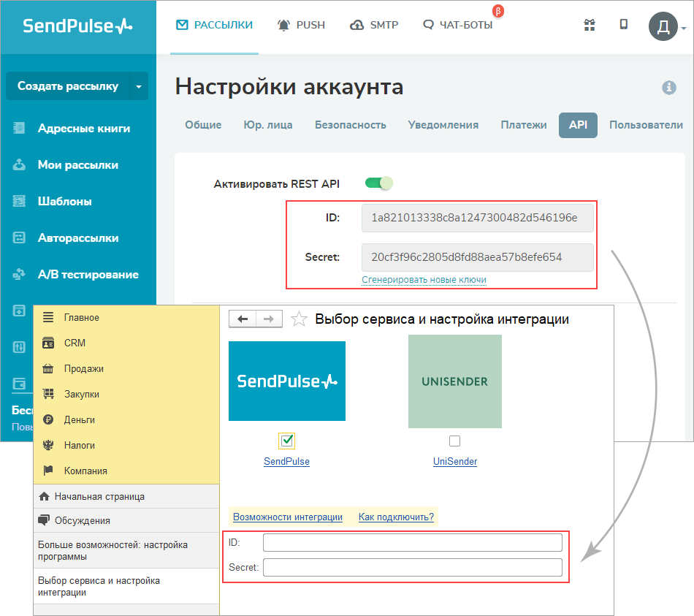
Task: Click the Деньги ruble icon
Action: 48,419
